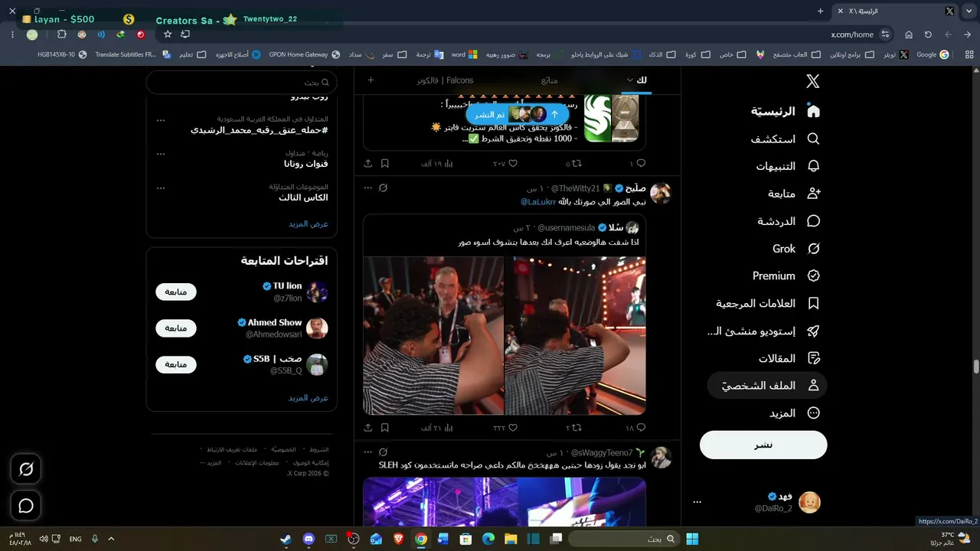Open إستوديو منشئ creator studio
980x551 pixels.
[x=764, y=331]
